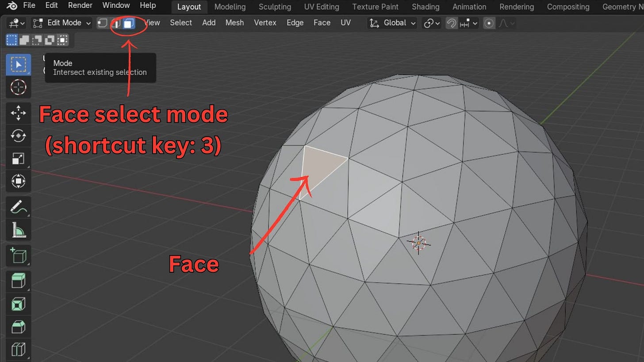Select the Move tool
This screenshot has width=644, height=362.
point(18,113)
